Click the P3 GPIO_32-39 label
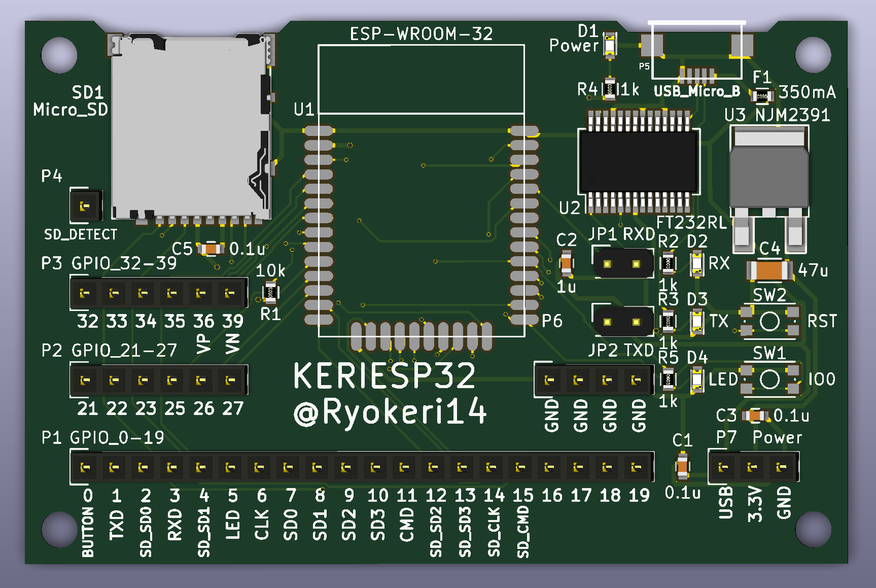 pos(109,263)
